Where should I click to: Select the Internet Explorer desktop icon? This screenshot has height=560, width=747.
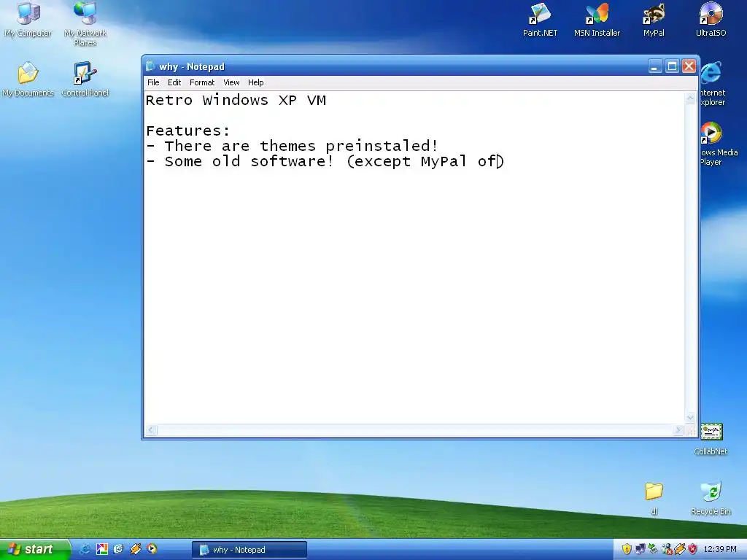coord(713,84)
